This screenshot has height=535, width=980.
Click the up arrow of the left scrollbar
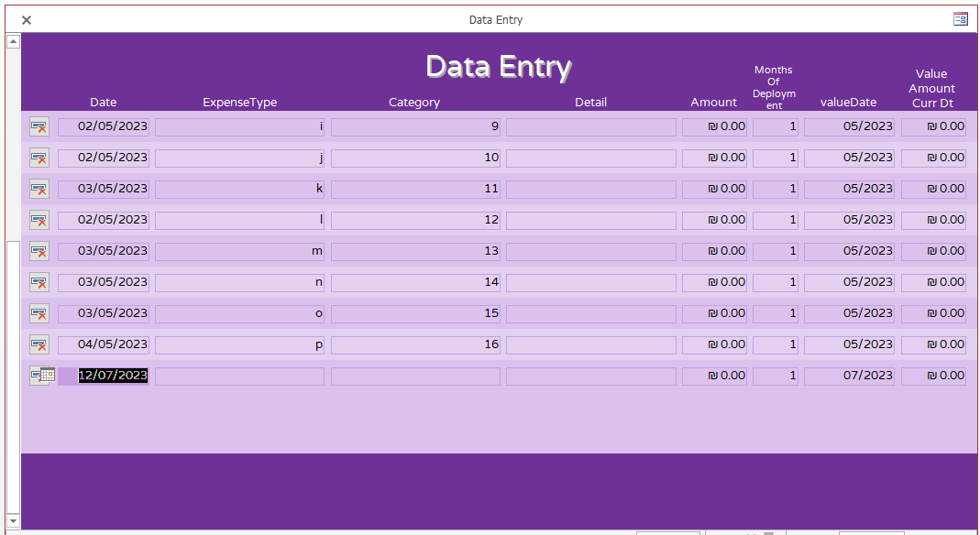point(12,40)
